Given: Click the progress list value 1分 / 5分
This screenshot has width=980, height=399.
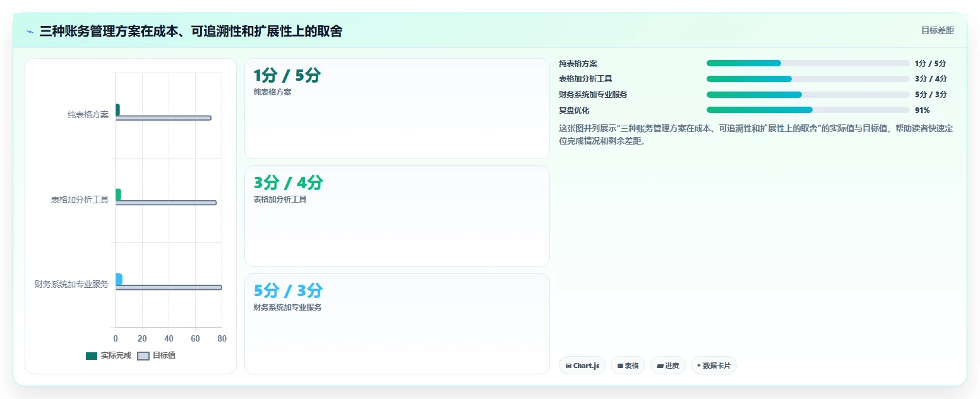Looking at the screenshot, I should click(931, 64).
